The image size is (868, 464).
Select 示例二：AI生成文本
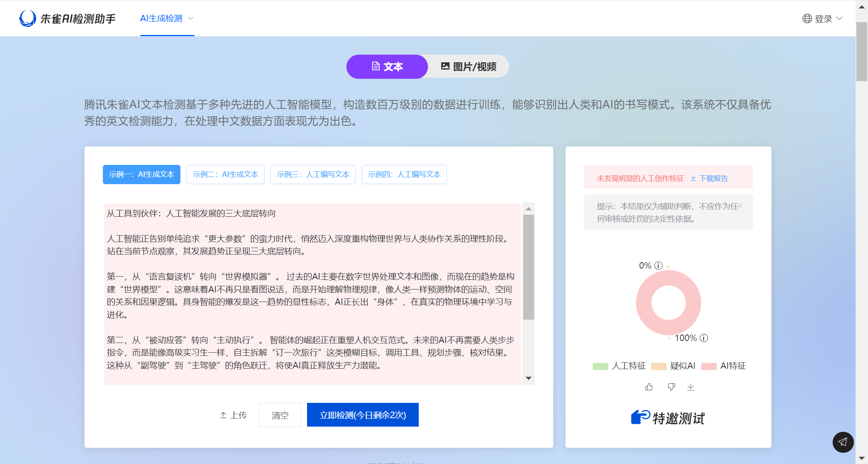point(225,175)
